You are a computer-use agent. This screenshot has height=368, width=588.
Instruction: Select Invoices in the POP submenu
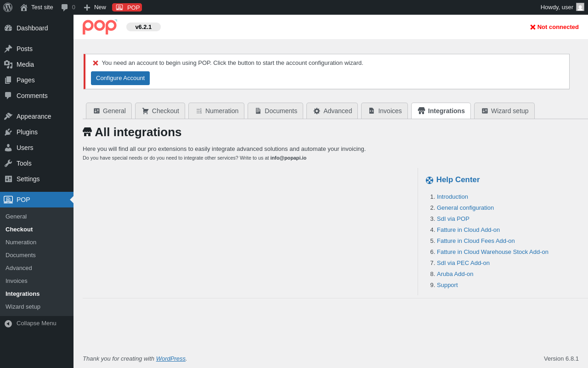click(x=17, y=281)
